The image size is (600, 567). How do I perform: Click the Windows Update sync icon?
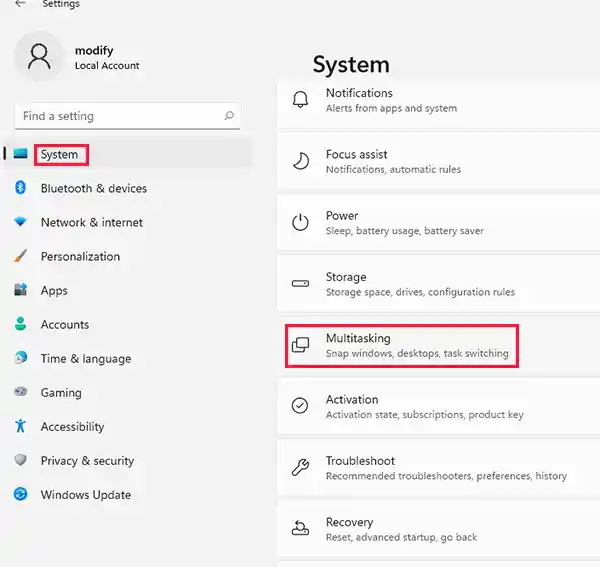pos(20,494)
